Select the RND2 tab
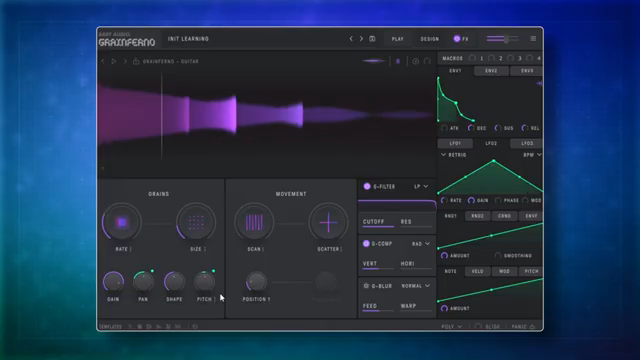This screenshot has width=640, height=360. pos(478,216)
